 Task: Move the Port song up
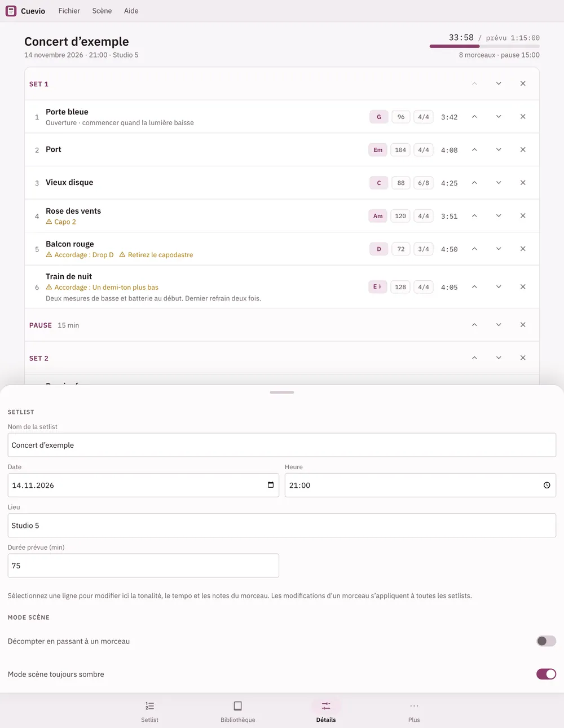coord(474,149)
